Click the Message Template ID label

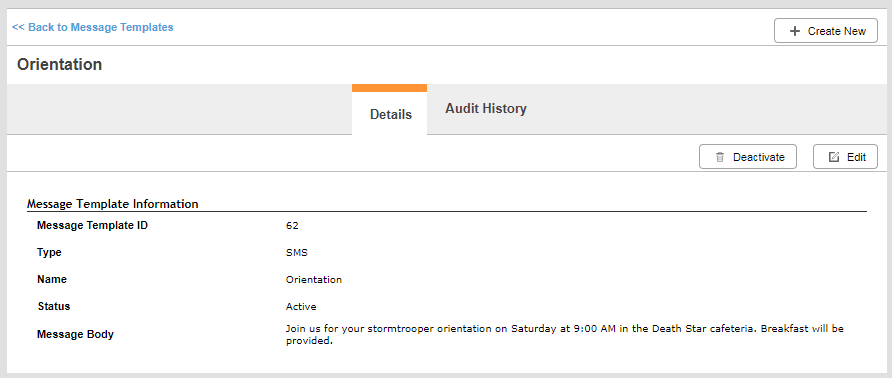(92, 225)
